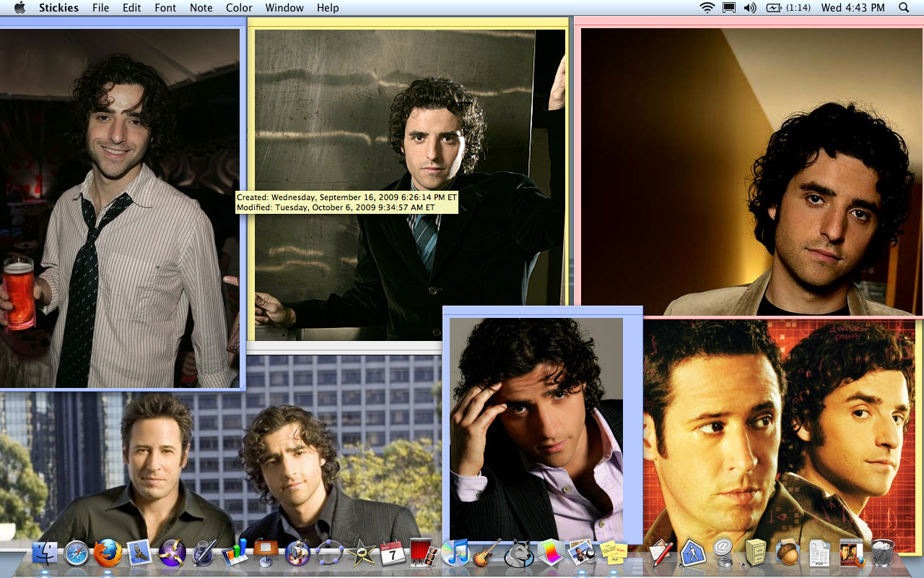The height and width of the screenshot is (578, 924).
Task: Open the Stickies app in the Dock
Action: click(x=614, y=553)
